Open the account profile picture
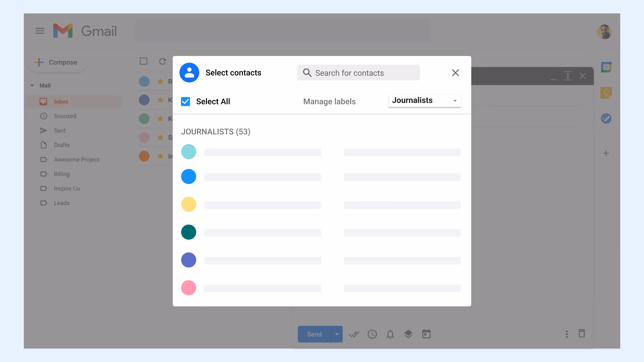This screenshot has width=644, height=362. pos(604,32)
